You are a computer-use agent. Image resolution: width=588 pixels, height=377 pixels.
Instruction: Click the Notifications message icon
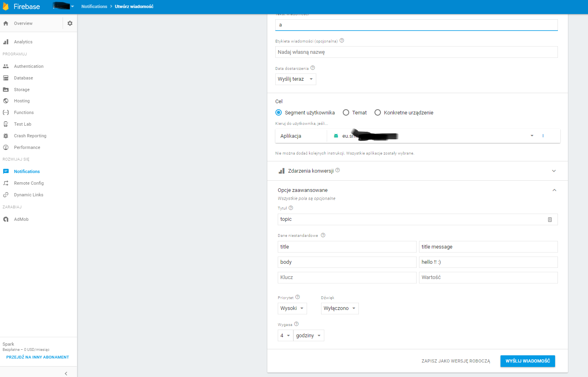point(6,171)
